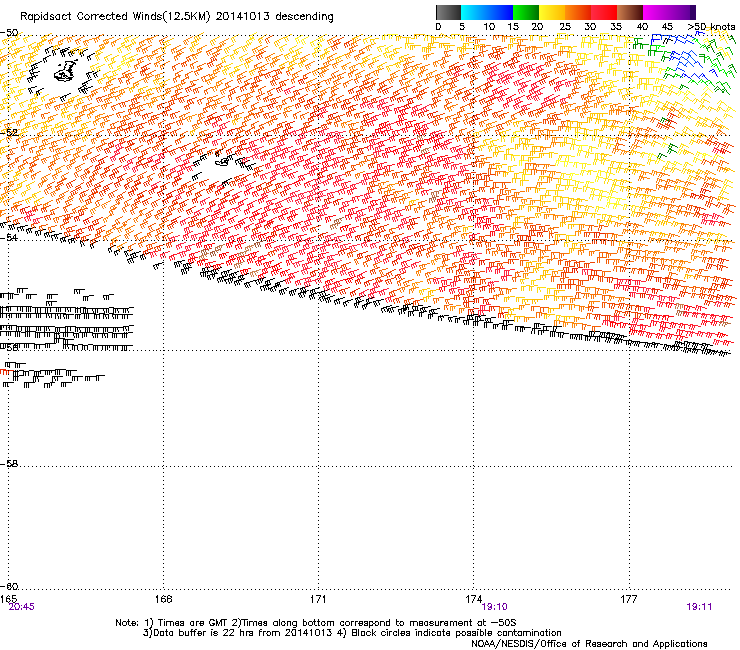Click the latitude label '-54'
740x650 pixels.
click(x=9, y=237)
